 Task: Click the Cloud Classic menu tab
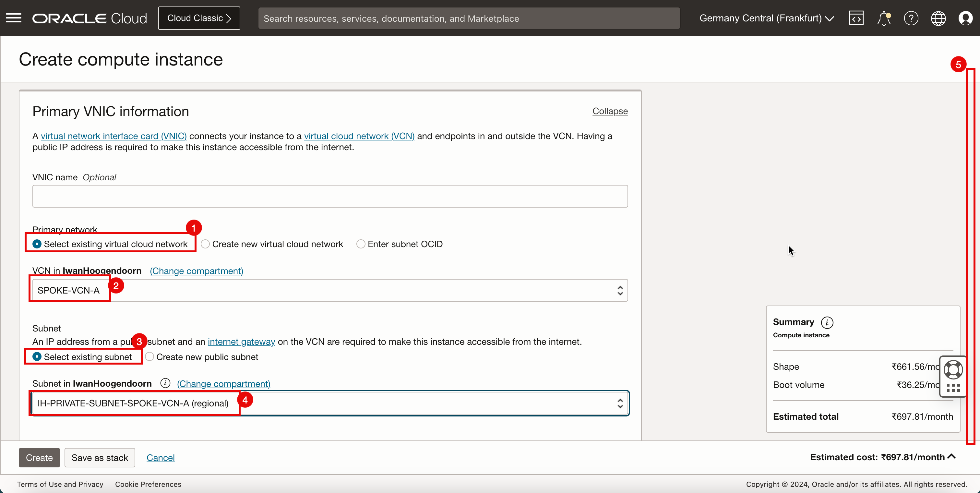point(199,18)
